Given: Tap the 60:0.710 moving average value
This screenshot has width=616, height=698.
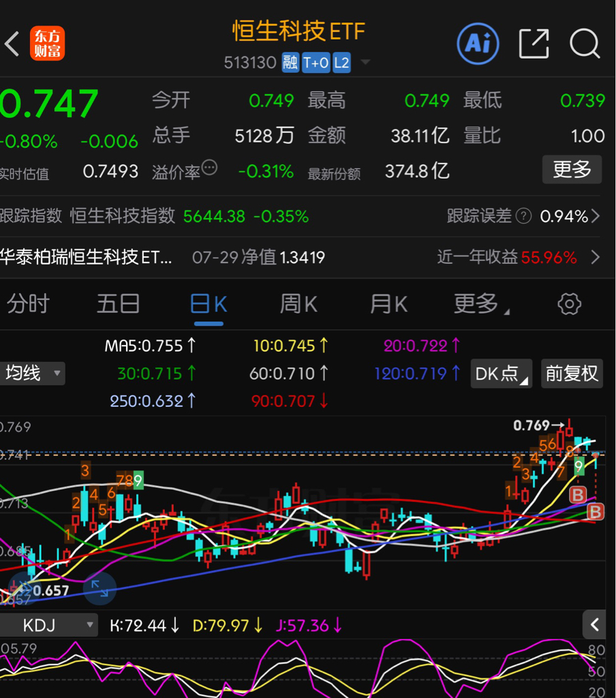Looking at the screenshot, I should [x=288, y=374].
